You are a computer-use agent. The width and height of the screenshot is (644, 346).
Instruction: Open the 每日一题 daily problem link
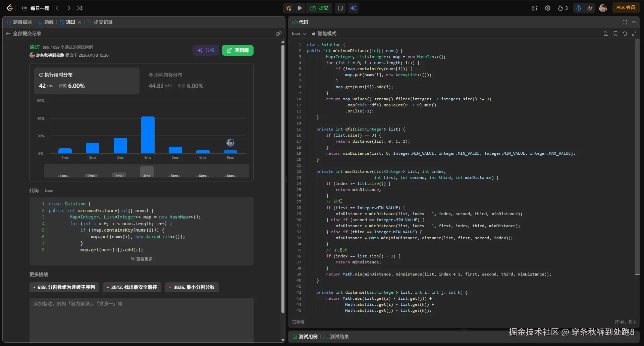pyautogui.click(x=40, y=8)
